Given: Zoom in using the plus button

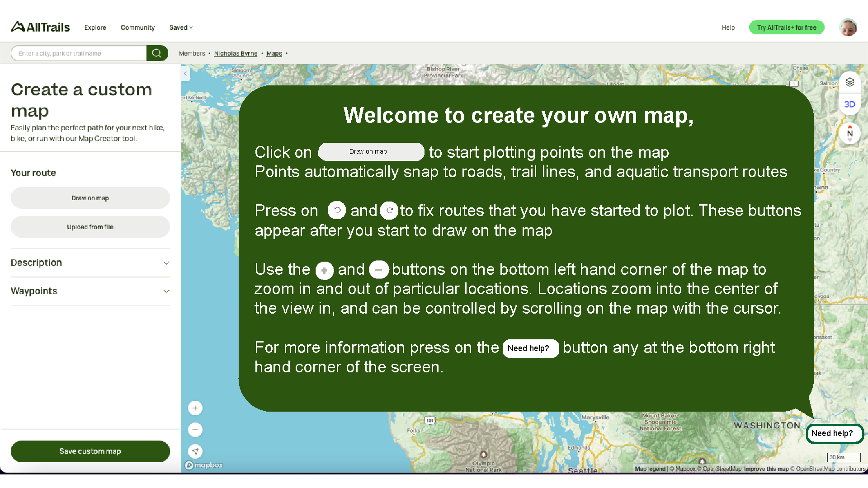Looking at the screenshot, I should [x=195, y=408].
